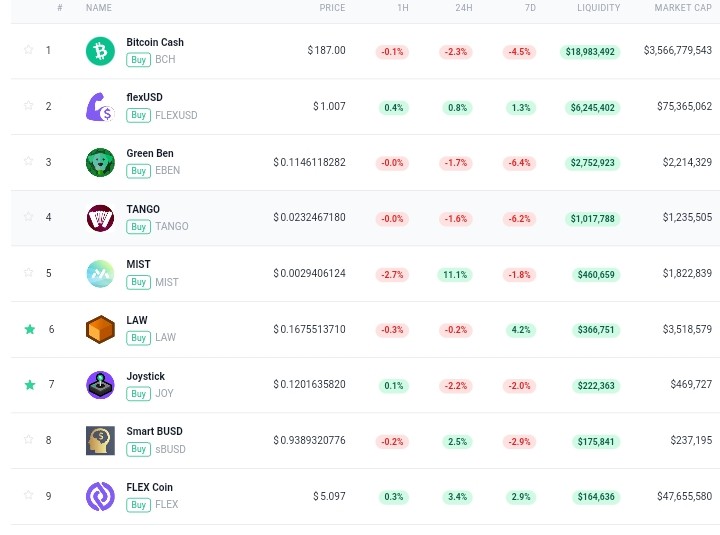Sort by the NAME column header

point(99,8)
